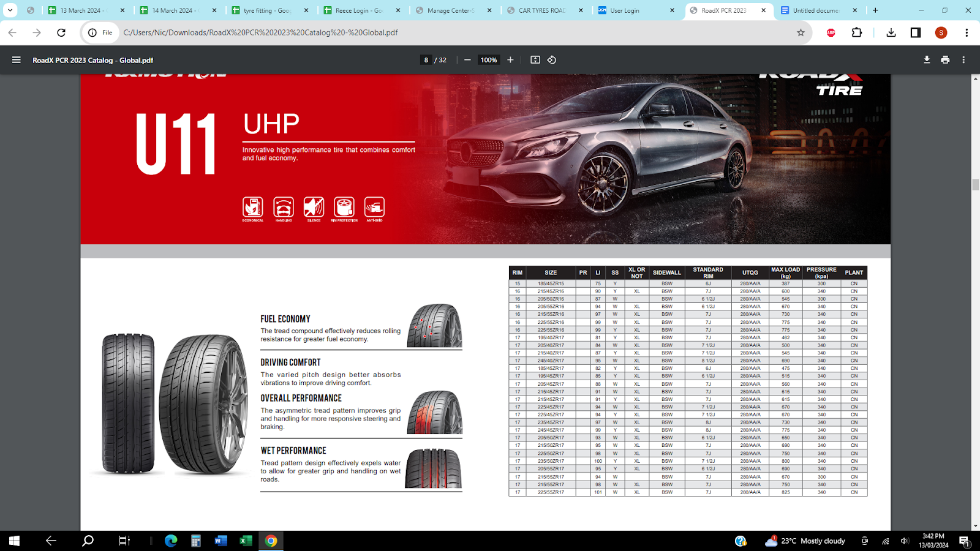Print the RoadX catalog PDF
Image resolution: width=980 pixels, height=551 pixels.
click(945, 60)
